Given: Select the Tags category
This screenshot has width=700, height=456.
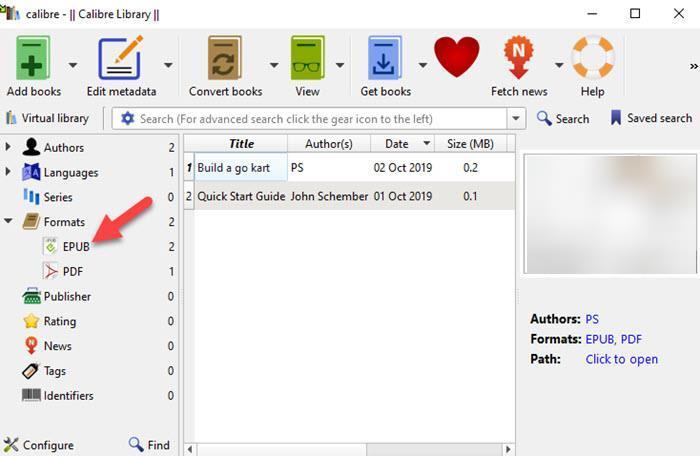Looking at the screenshot, I should (x=54, y=371).
